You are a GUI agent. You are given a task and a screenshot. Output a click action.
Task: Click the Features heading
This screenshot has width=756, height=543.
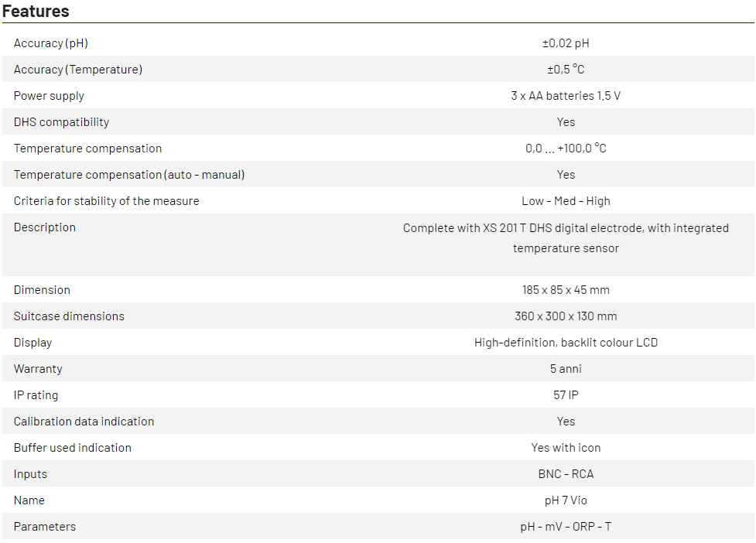pos(36,11)
